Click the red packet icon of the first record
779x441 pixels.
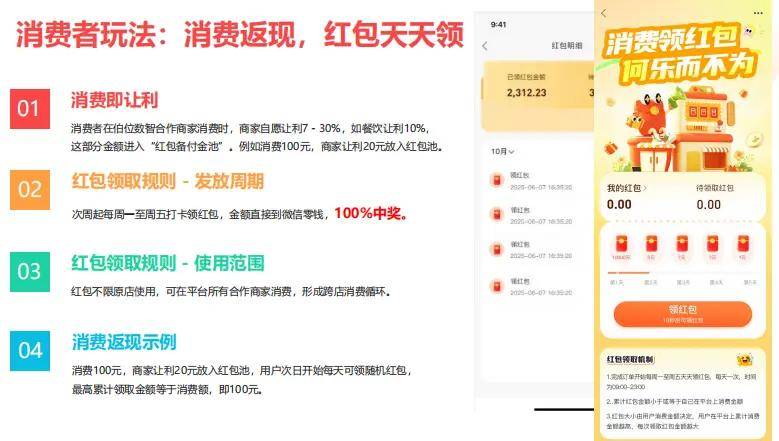(x=494, y=180)
